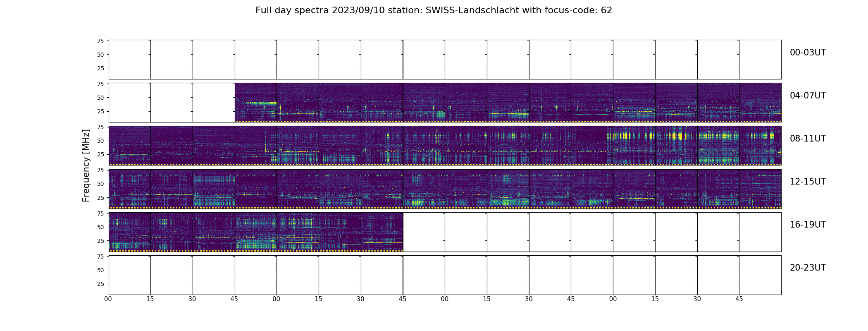The width and height of the screenshot is (868, 331).
Task: Select the '75' tick of the 20-23UT row
Action: (x=100, y=257)
